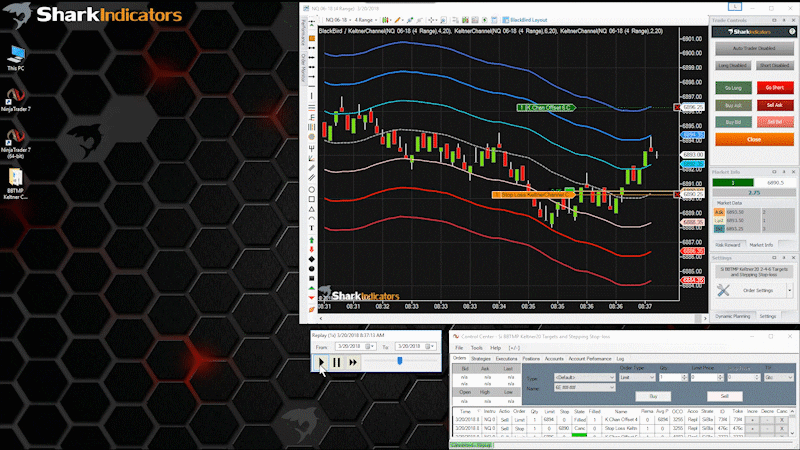Open chart bar style icon in toolbar
Screen dimensions: 800x450
coord(385,20)
